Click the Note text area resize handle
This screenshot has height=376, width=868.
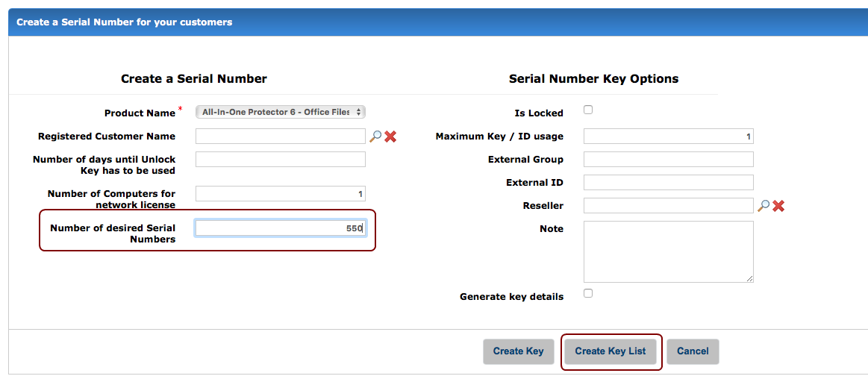[x=750, y=279]
